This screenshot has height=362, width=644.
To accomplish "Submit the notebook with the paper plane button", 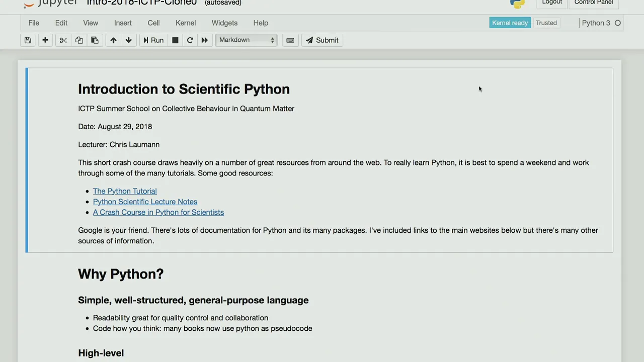I will (322, 40).
